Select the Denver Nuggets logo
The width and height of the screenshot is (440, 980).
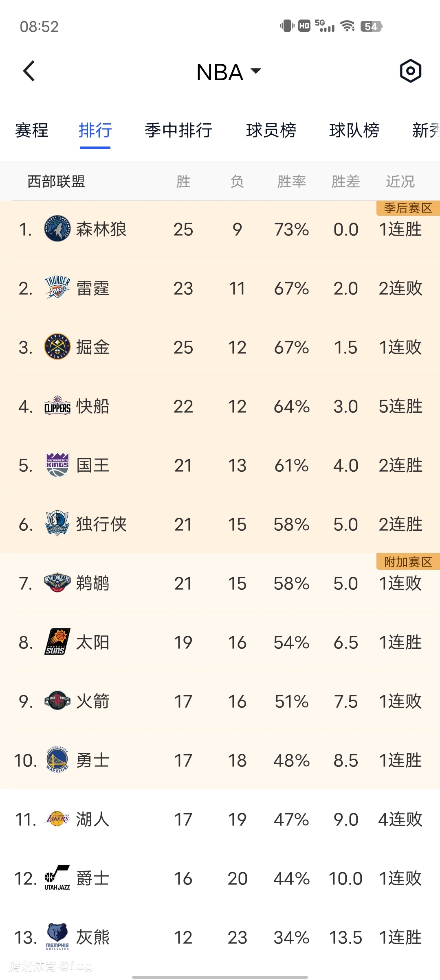pos(57,347)
